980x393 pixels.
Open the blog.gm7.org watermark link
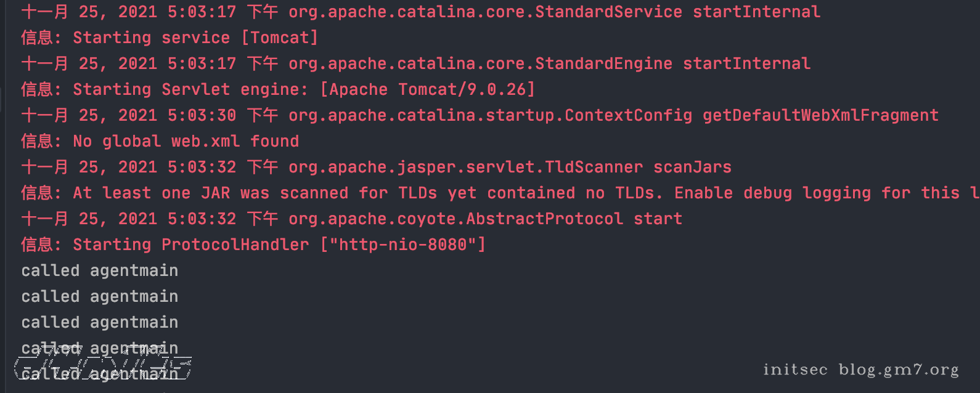[898, 369]
